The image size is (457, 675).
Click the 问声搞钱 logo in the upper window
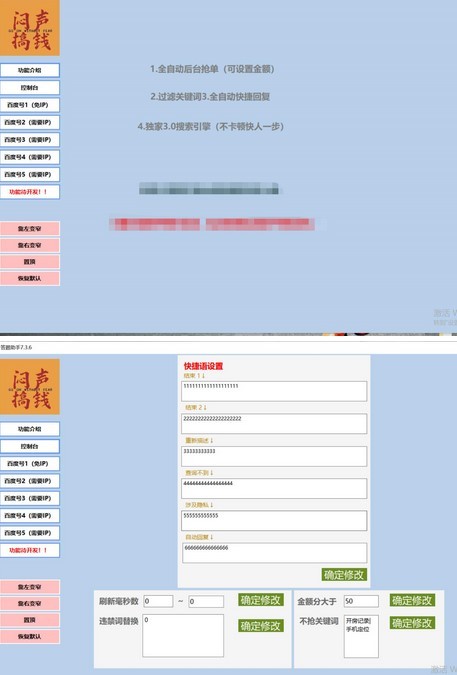[x=30, y=28]
